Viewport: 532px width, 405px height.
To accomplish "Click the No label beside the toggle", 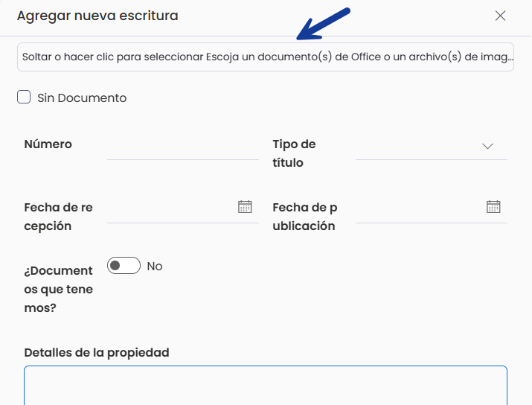I will click(x=155, y=267).
